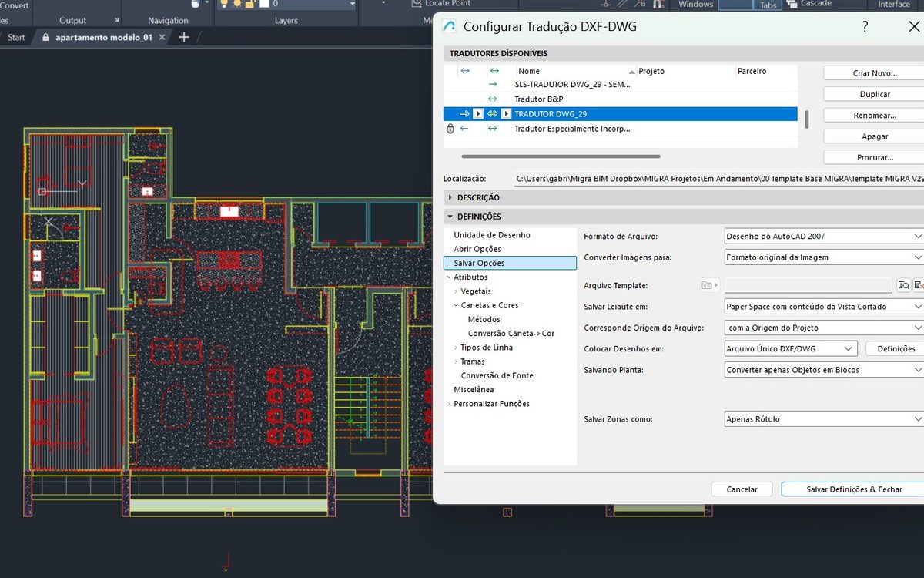Open the Arquivo Template folder browse icon

point(709,285)
